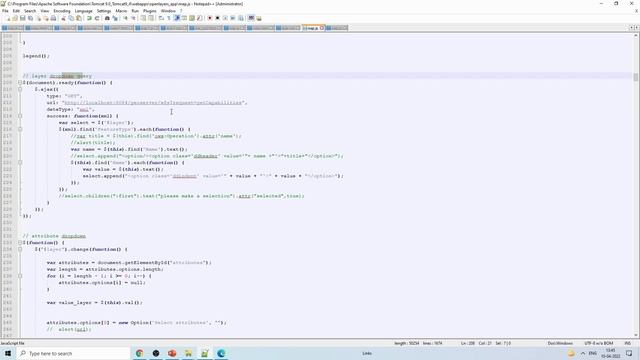The height and width of the screenshot is (360, 640).
Task: Close the map.js tab with its X
Action: click(322, 28)
